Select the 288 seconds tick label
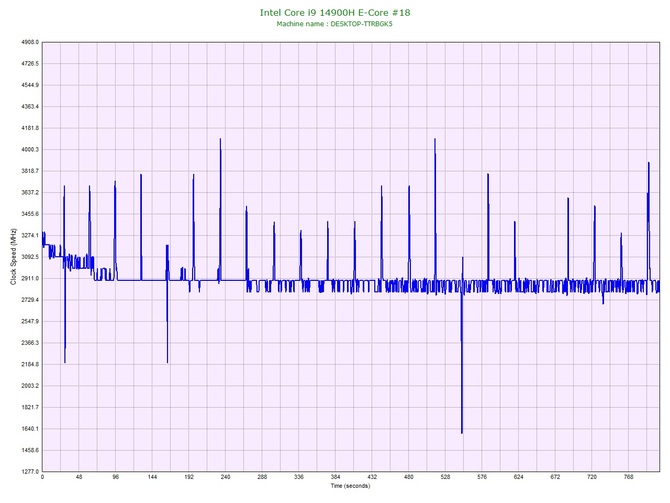This screenshot has height=503, width=670. click(x=262, y=477)
